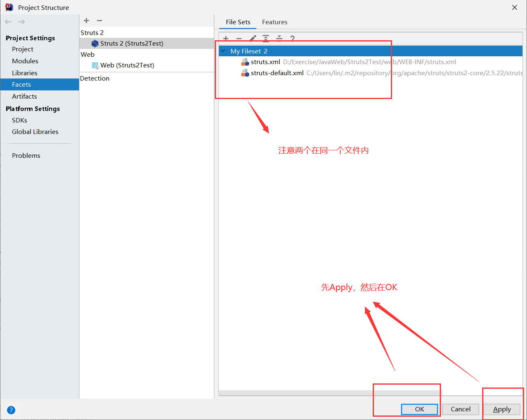Viewport: 527px width, 420px height.
Task: Switch to the Features tab
Action: point(275,22)
